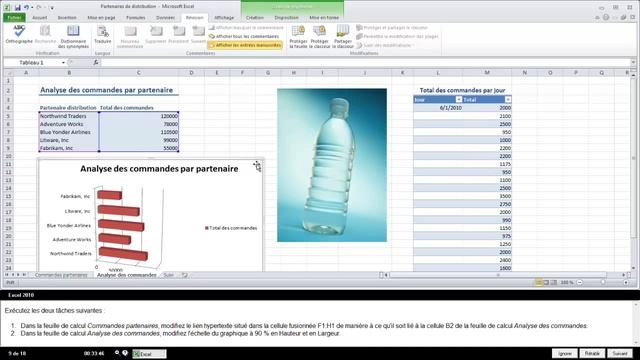Click Protéger la feuille
Image resolution: width=640 pixels, height=360 pixels.
point(298,37)
